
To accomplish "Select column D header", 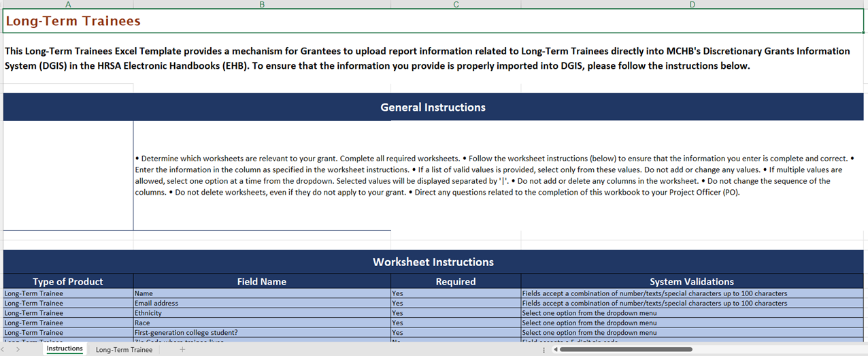I will coord(692,4).
